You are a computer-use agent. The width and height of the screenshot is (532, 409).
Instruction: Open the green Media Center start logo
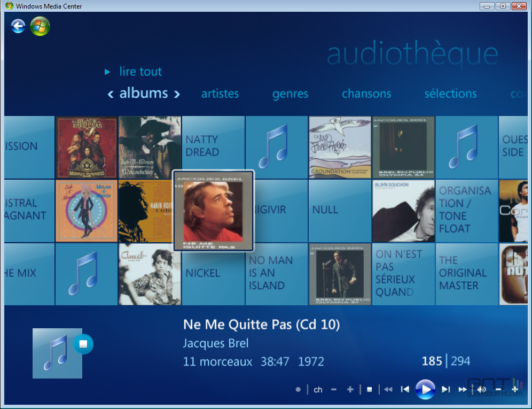(40, 26)
